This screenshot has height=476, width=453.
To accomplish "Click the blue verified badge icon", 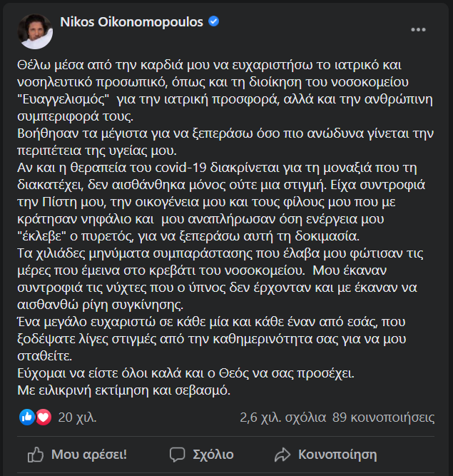I will [x=213, y=21].
